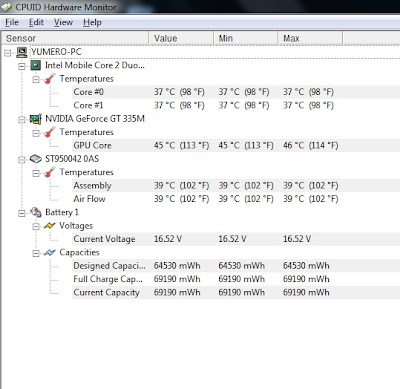Image resolution: width=400 pixels, height=389 pixels.
Task: Click the Capacities graph icon
Action: click(x=49, y=253)
